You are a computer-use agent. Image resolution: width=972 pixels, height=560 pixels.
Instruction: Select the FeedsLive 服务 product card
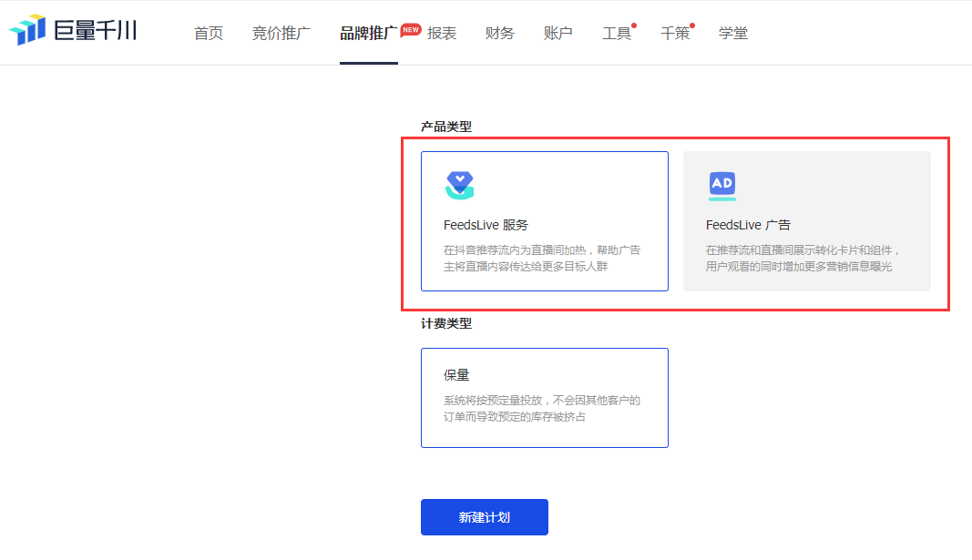(x=545, y=221)
